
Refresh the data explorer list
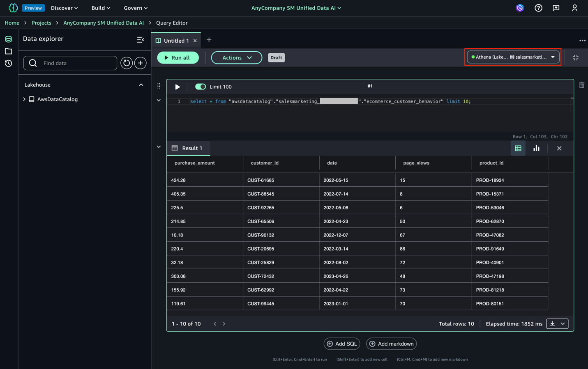tap(127, 63)
